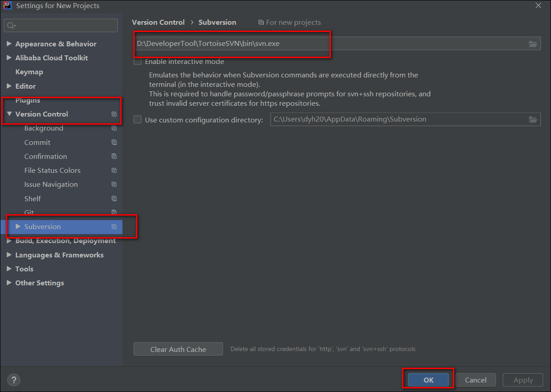This screenshot has height=392, width=551.
Task: Focus the settings search field
Action: 61,26
